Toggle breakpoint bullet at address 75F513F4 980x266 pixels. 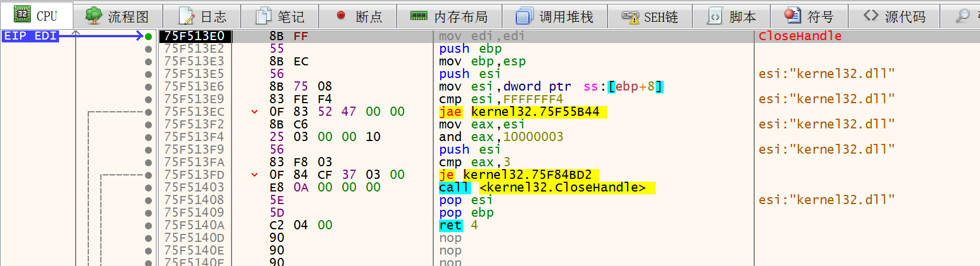(x=148, y=138)
